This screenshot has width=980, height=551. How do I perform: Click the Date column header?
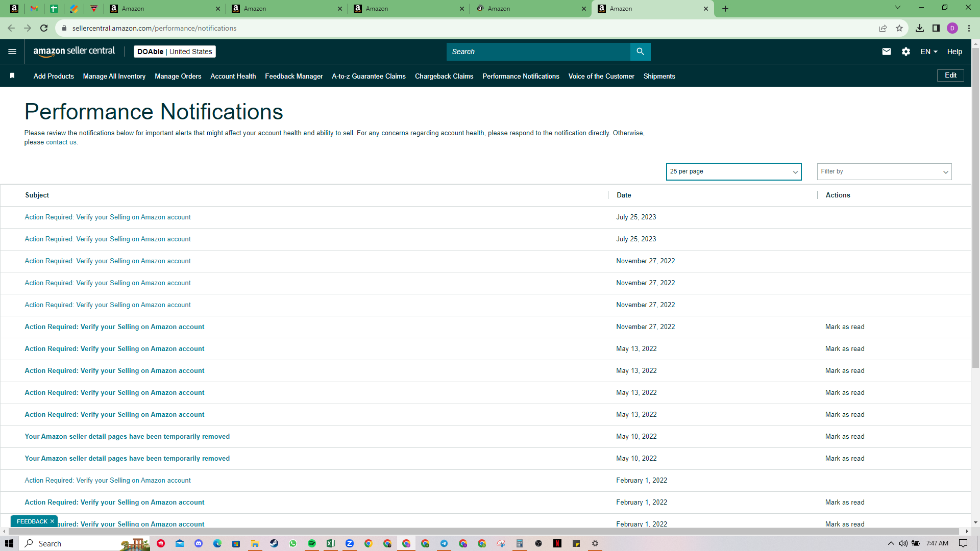pyautogui.click(x=624, y=195)
